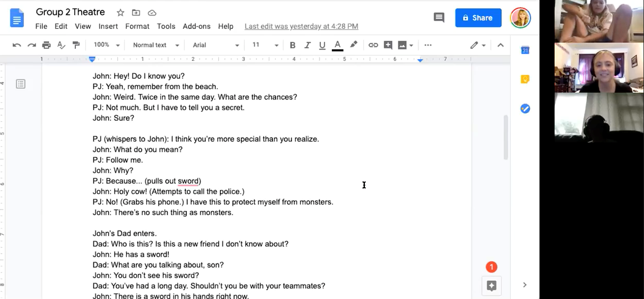Open the Arial font dropdown
This screenshot has height=299, width=644.
click(216, 45)
